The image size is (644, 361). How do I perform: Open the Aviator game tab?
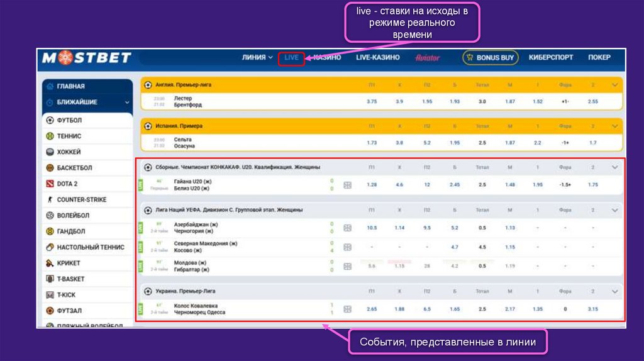(x=427, y=57)
